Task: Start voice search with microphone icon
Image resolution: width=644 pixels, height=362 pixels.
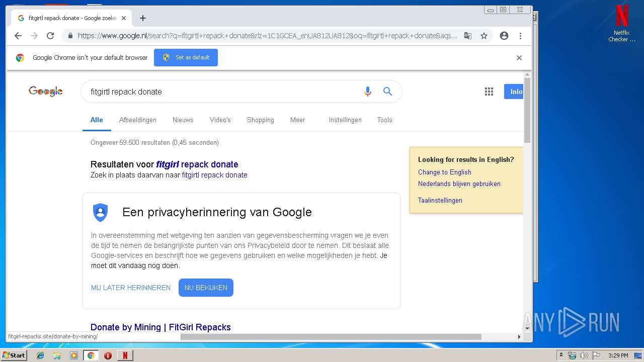Action: tap(368, 92)
